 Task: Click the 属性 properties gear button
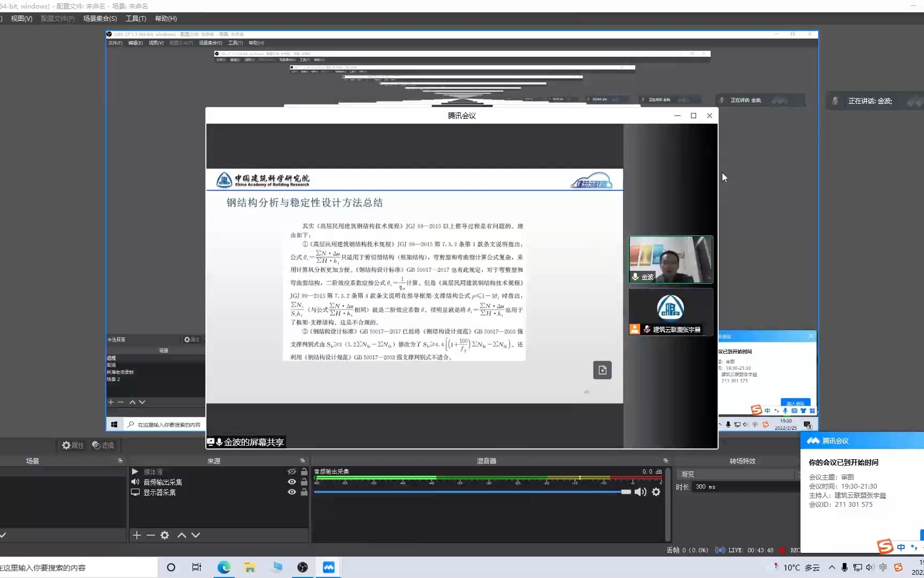tap(73, 445)
